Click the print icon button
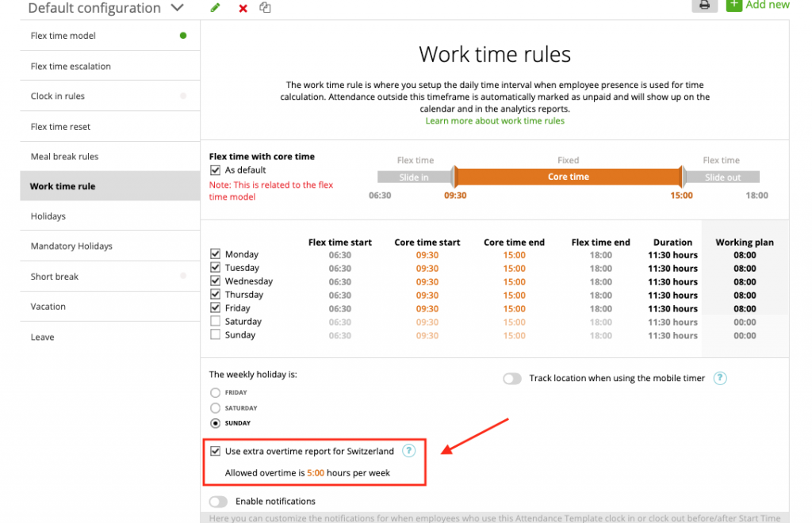This screenshot has width=812, height=523. pos(704,6)
